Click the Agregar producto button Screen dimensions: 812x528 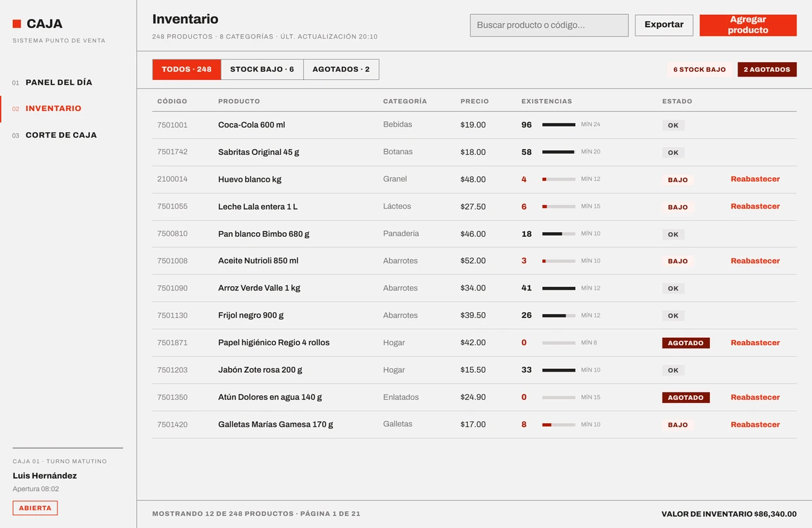click(748, 25)
